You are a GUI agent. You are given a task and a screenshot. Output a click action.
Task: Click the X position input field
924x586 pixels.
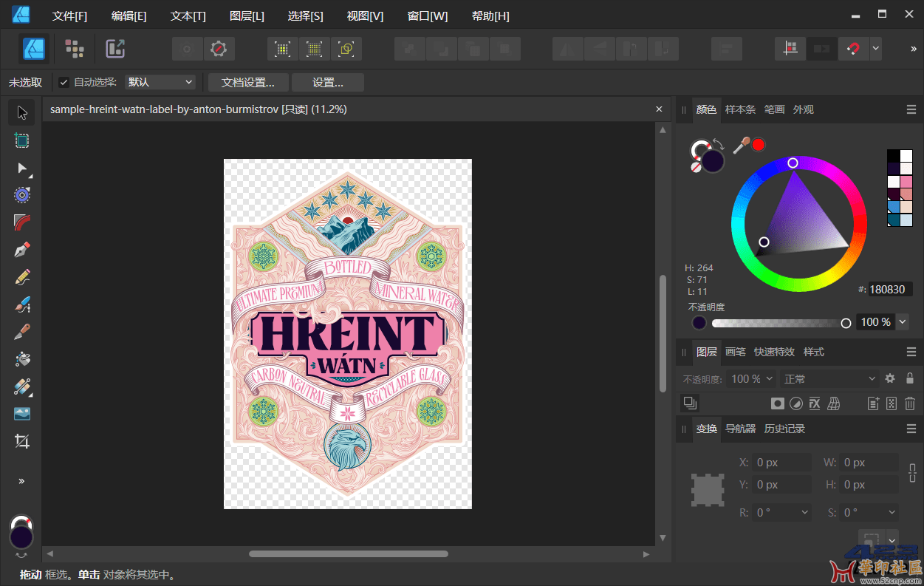[x=782, y=463]
